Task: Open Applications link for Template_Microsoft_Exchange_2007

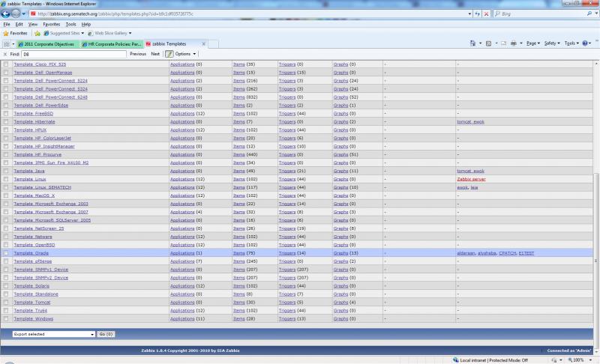Action: [182, 212]
